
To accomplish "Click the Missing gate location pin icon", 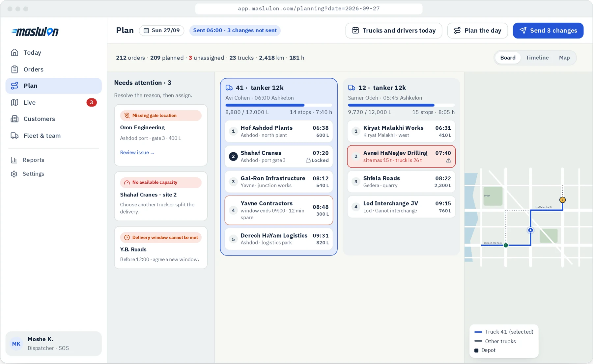I will point(127,116).
